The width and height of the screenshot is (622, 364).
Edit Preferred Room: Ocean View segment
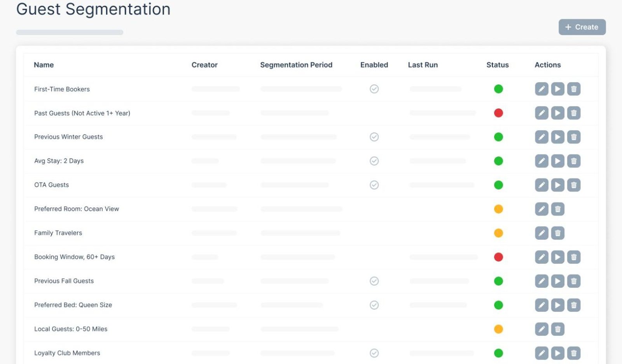point(542,209)
